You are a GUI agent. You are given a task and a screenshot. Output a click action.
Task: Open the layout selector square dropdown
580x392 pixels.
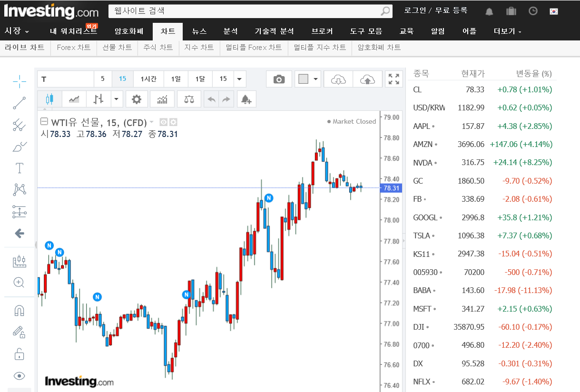click(308, 79)
